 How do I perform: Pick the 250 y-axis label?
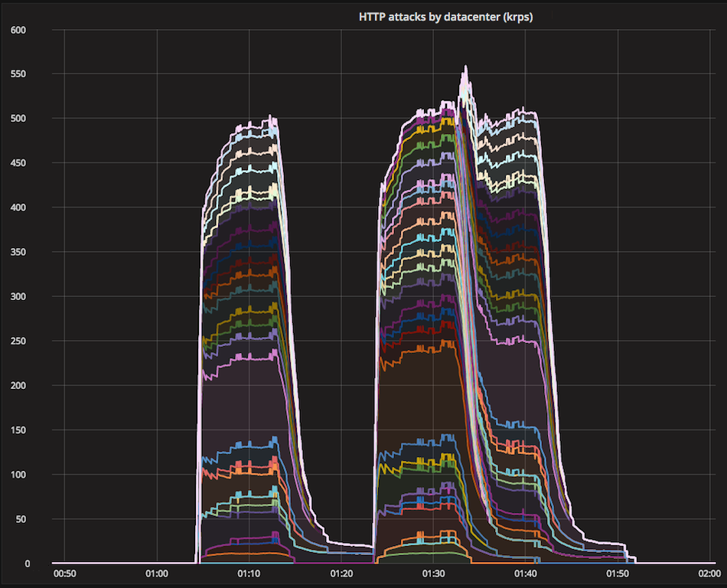pyautogui.click(x=18, y=341)
